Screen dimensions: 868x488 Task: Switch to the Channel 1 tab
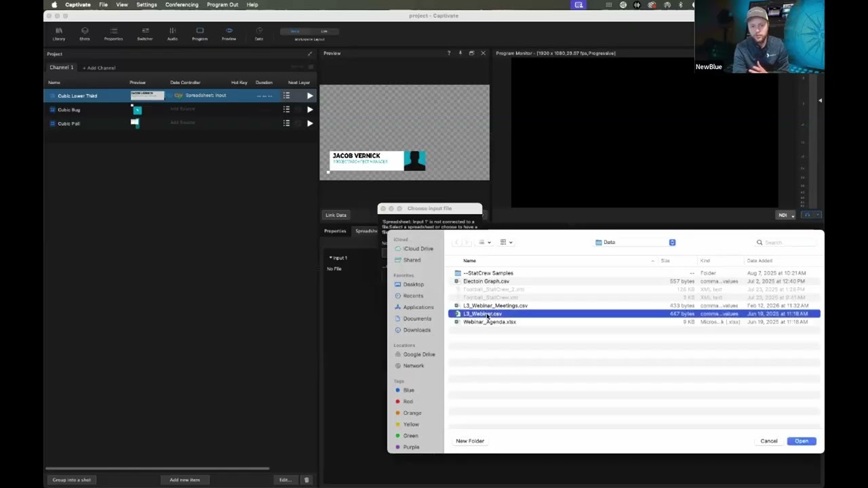[x=62, y=67]
